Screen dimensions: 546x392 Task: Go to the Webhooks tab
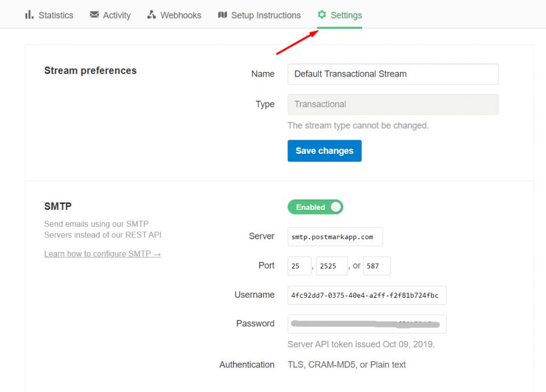coord(174,15)
